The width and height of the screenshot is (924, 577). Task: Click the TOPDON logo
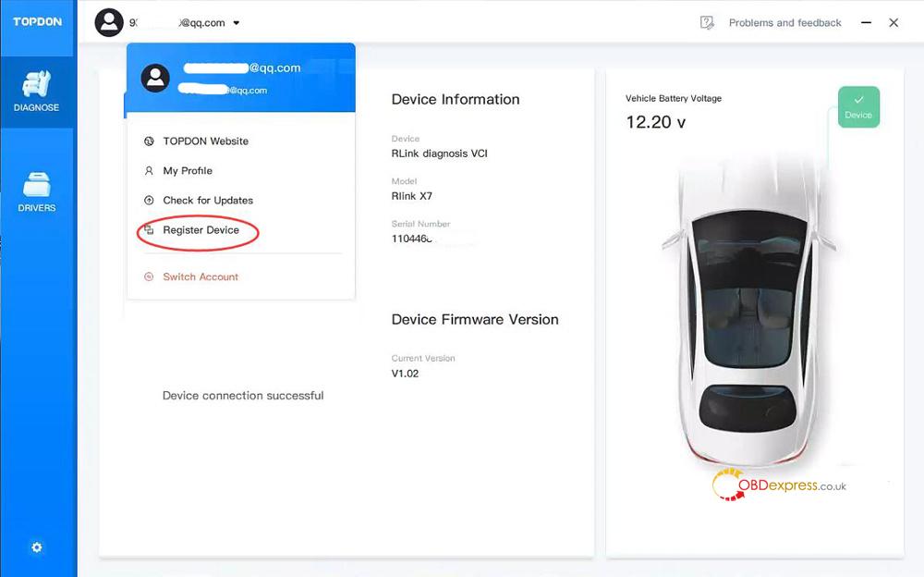[37, 22]
